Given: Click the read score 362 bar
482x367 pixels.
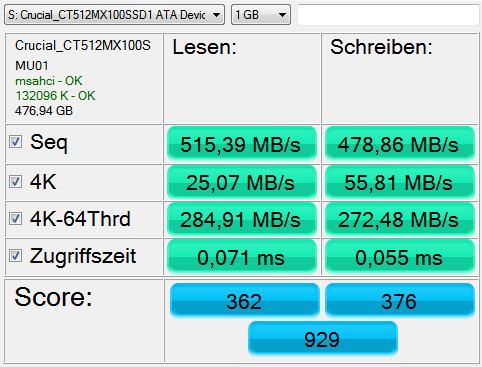Looking at the screenshot, I should pyautogui.click(x=245, y=300).
